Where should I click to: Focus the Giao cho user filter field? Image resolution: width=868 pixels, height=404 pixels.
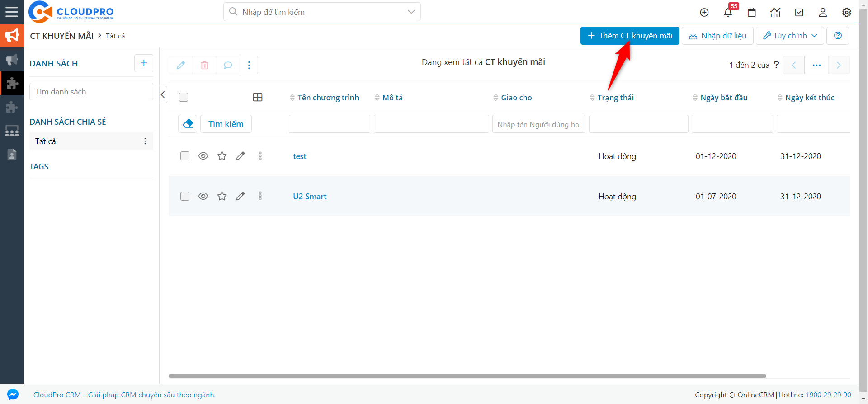(x=539, y=124)
